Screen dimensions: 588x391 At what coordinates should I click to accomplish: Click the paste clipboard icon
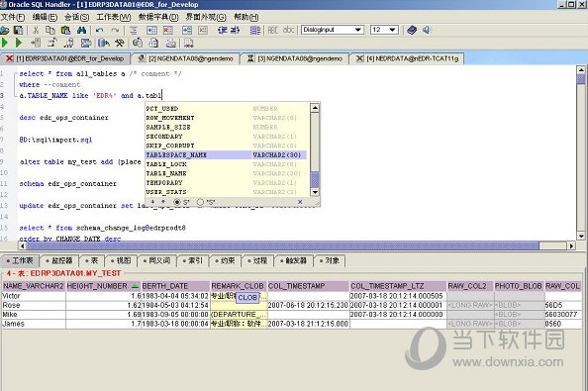[66, 30]
